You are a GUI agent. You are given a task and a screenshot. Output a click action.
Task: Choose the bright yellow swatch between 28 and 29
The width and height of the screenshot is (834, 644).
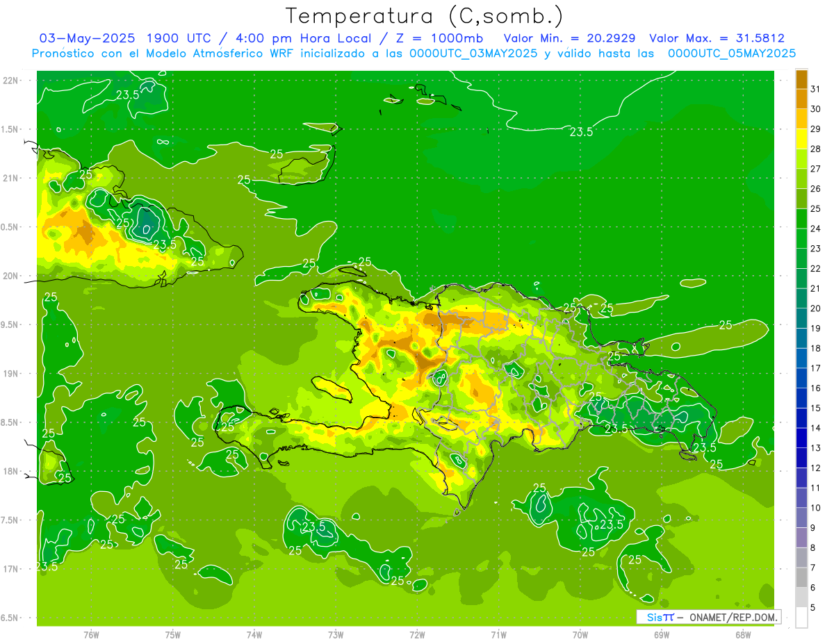(x=801, y=138)
